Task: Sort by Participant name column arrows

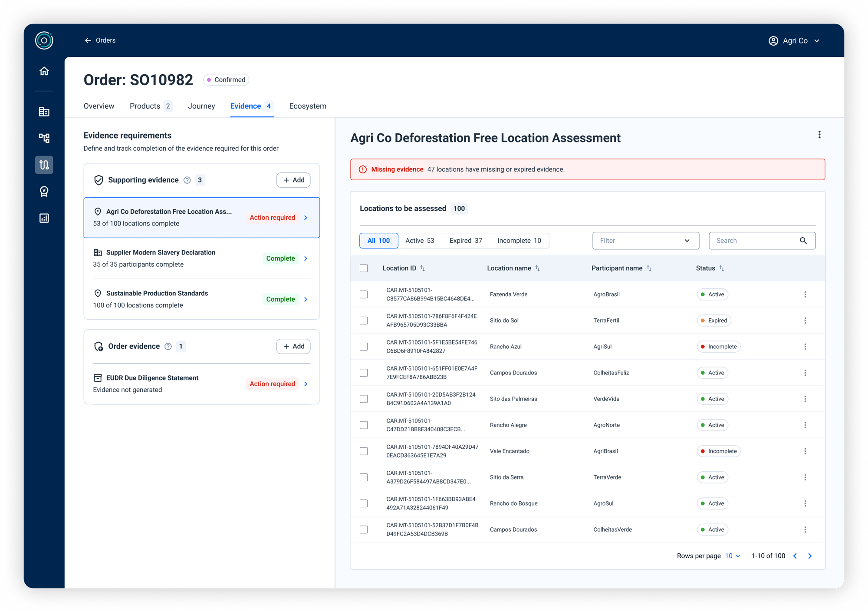Action: click(649, 268)
